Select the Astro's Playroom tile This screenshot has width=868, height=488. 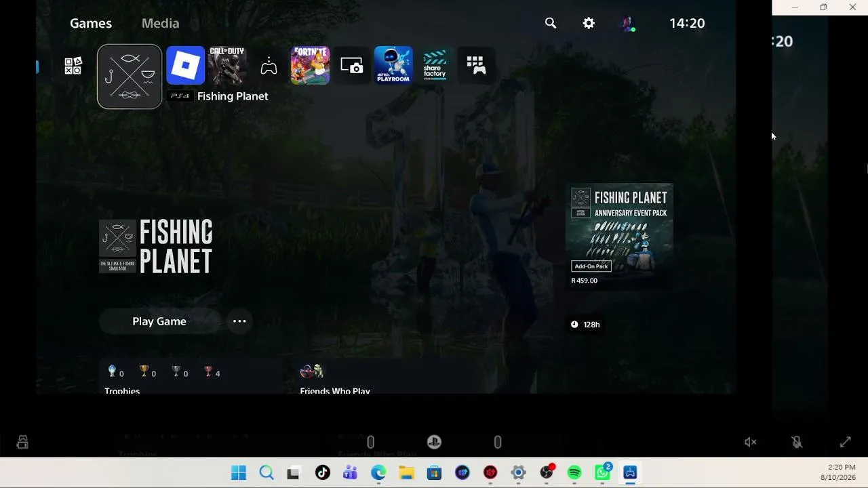coord(393,65)
